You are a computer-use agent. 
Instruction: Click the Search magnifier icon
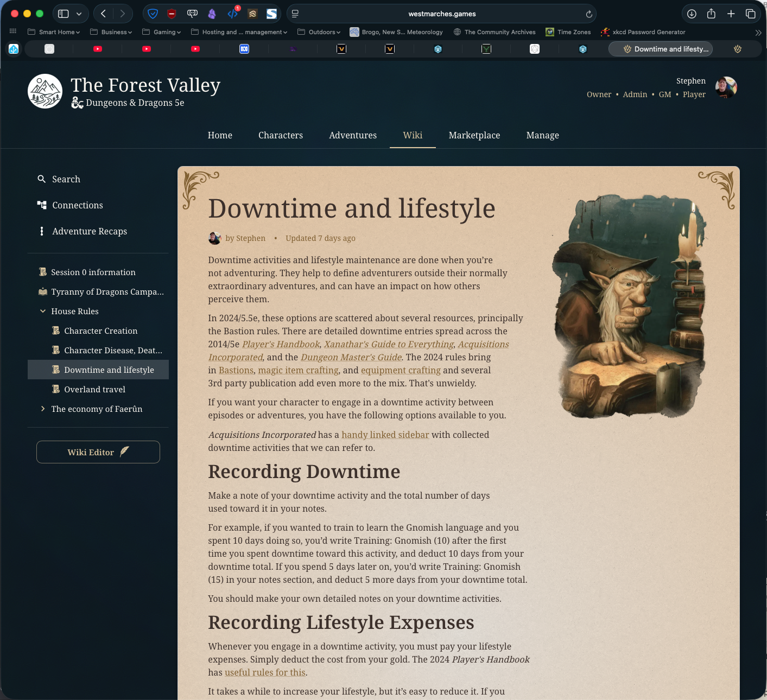pos(41,179)
